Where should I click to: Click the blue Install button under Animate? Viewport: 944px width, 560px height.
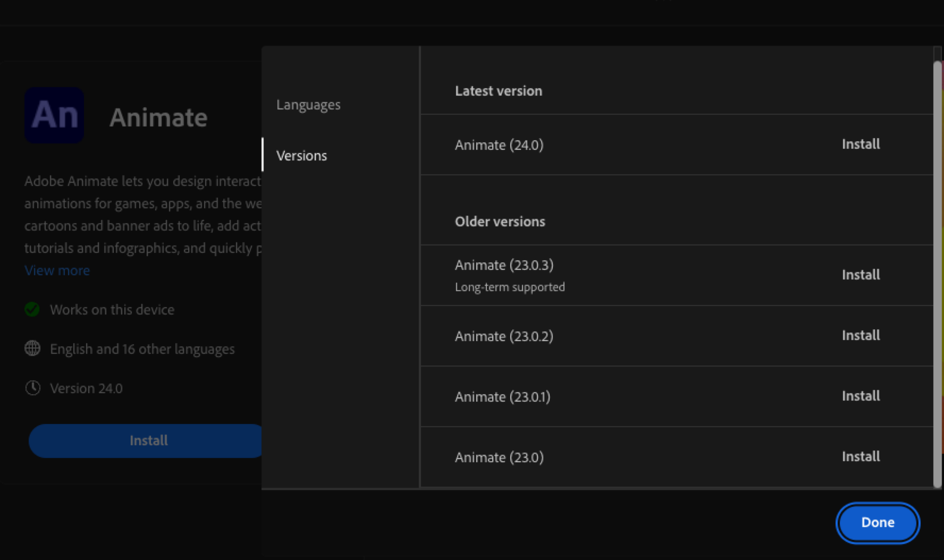click(146, 440)
